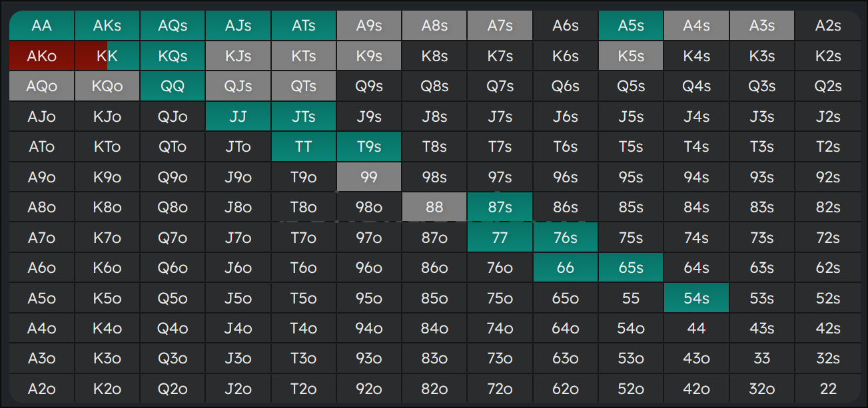The height and width of the screenshot is (408, 868).
Task: Select the 22 pocket deuces cell
Action: pos(827,389)
